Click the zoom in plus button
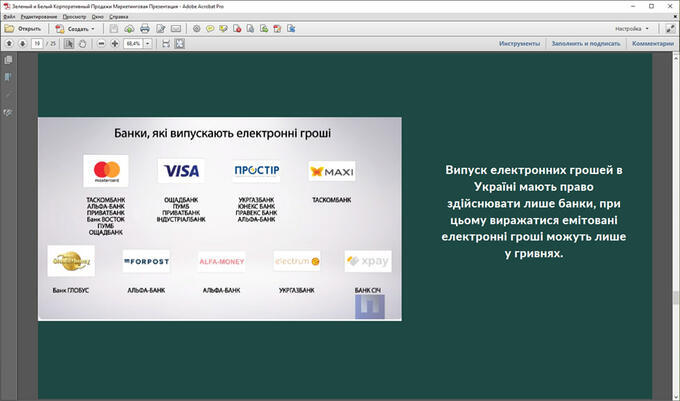 pyautogui.click(x=114, y=44)
